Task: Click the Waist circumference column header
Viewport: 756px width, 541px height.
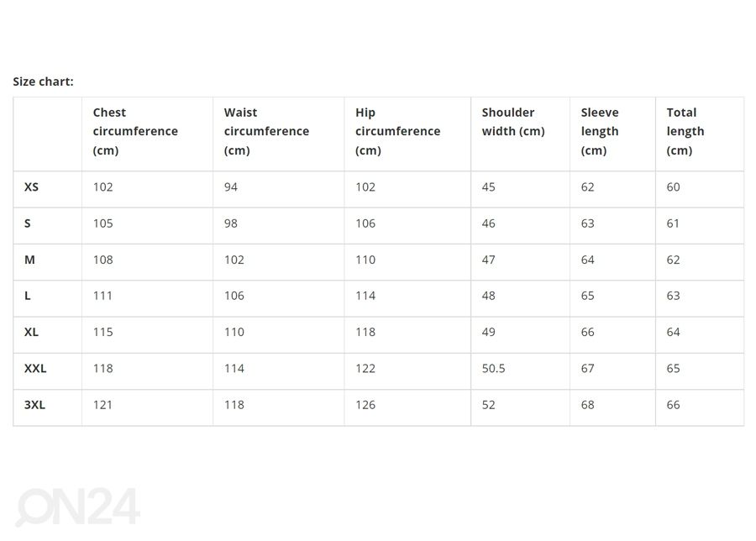Action: [x=266, y=131]
